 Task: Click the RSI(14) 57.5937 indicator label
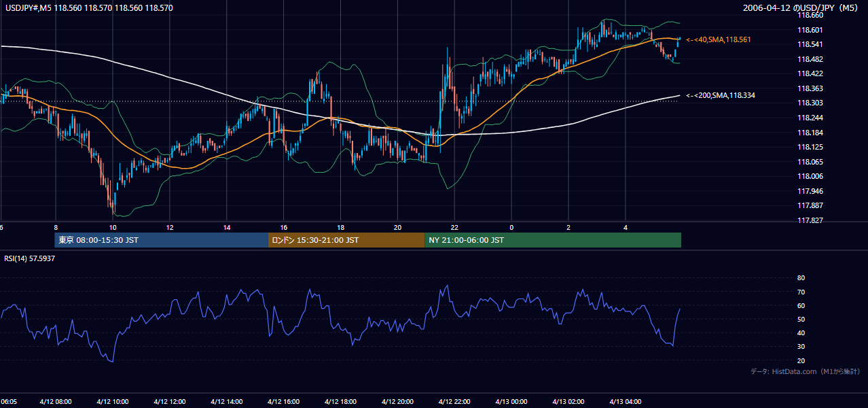tap(30, 258)
